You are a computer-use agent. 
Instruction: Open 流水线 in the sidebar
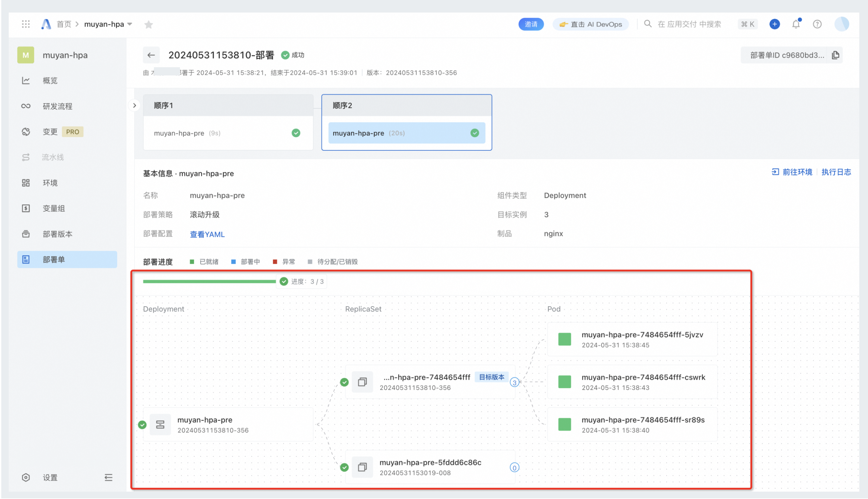point(67,157)
